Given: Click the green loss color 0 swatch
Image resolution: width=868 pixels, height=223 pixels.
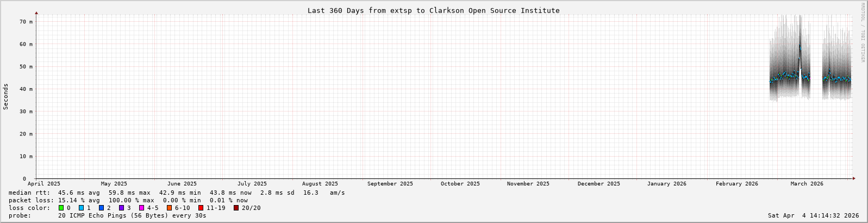Looking at the screenshot, I should pyautogui.click(x=61, y=208).
